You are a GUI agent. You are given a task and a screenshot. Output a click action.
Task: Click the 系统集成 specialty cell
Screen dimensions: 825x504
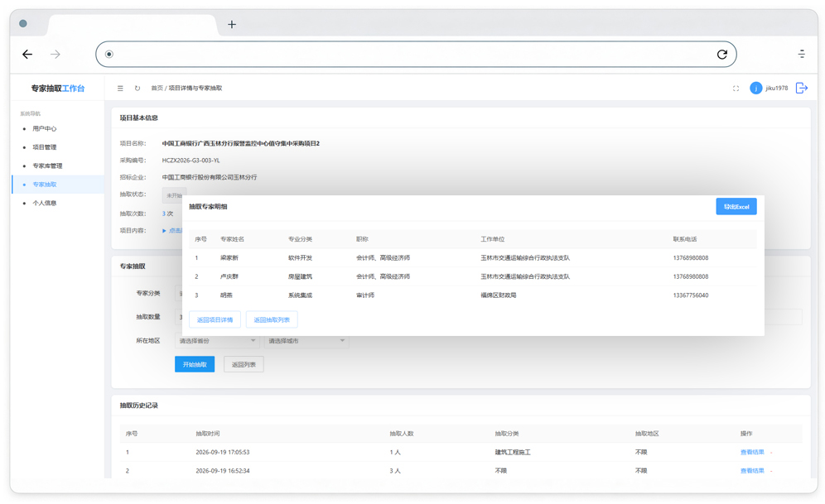[300, 295]
